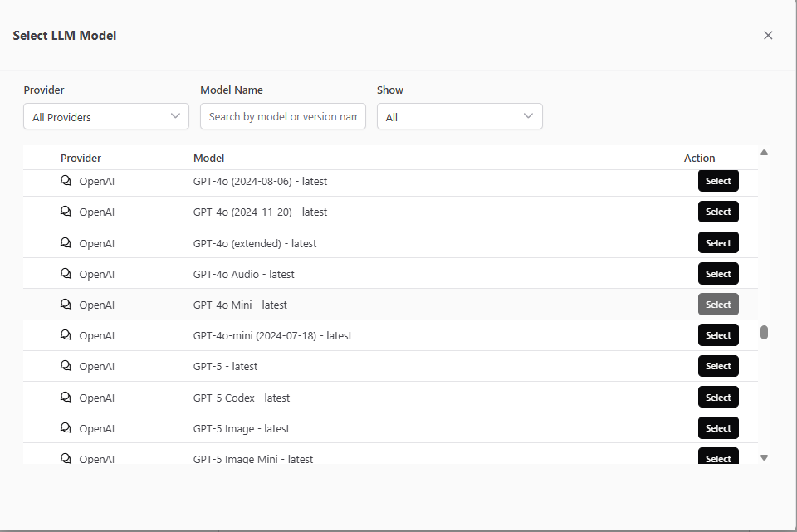Image resolution: width=797 pixels, height=532 pixels.
Task: Choose GPT-5 Codex with its Select button
Action: click(x=718, y=398)
